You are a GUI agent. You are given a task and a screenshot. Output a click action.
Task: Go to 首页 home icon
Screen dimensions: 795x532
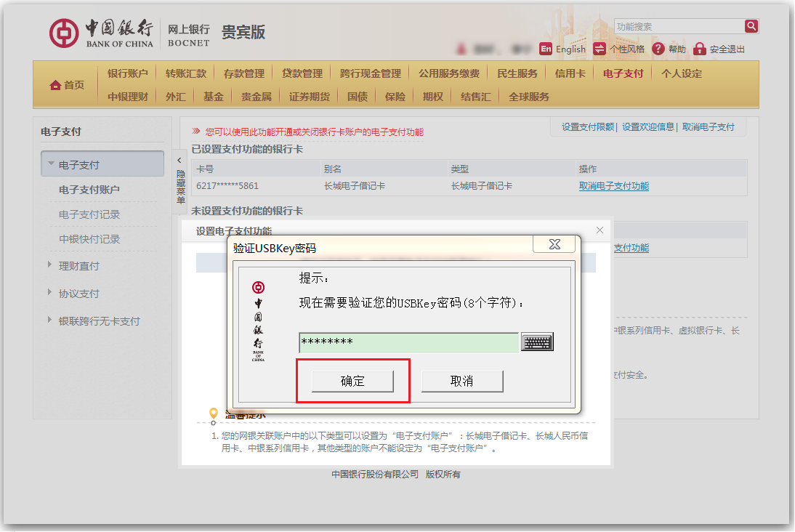click(x=56, y=86)
